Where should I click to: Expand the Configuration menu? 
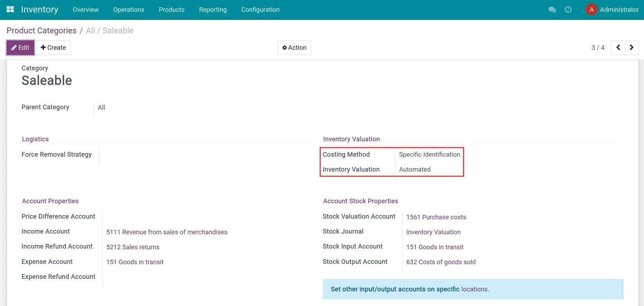260,10
